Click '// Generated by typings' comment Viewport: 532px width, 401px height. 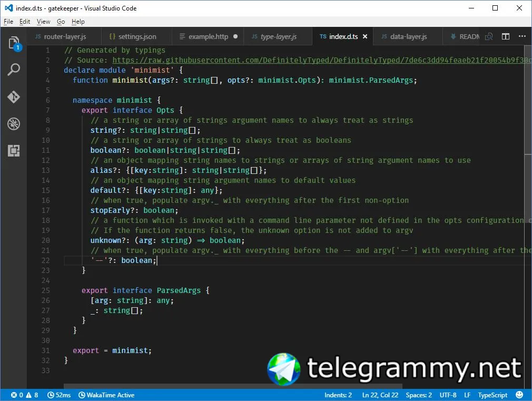coord(115,50)
